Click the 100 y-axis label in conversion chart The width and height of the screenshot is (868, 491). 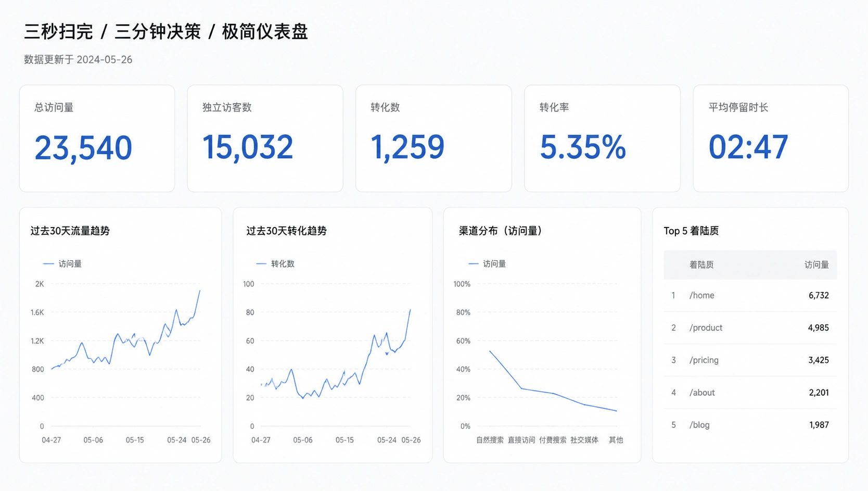[x=249, y=284]
